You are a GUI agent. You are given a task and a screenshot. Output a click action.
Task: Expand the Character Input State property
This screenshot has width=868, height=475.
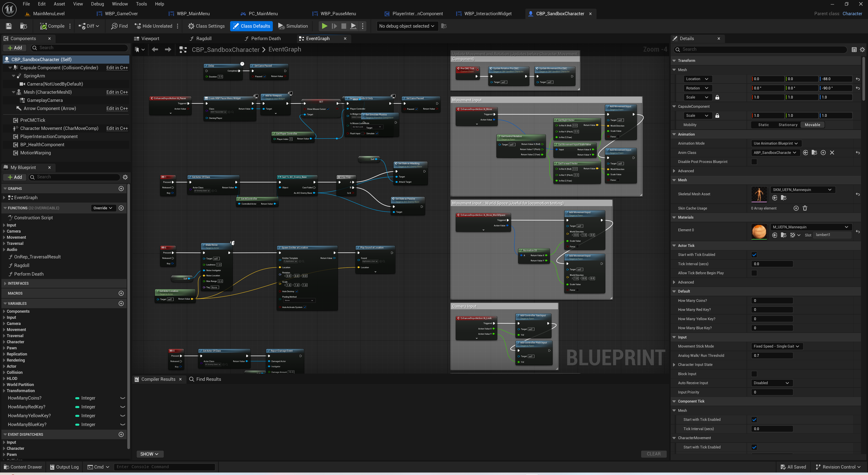pyautogui.click(x=674, y=365)
